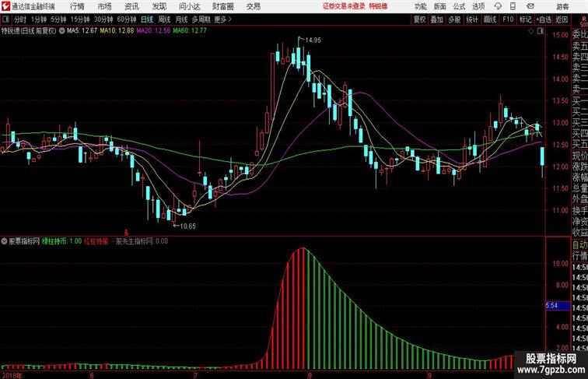
Task: Expand the 更多 periods list
Action: point(223,19)
